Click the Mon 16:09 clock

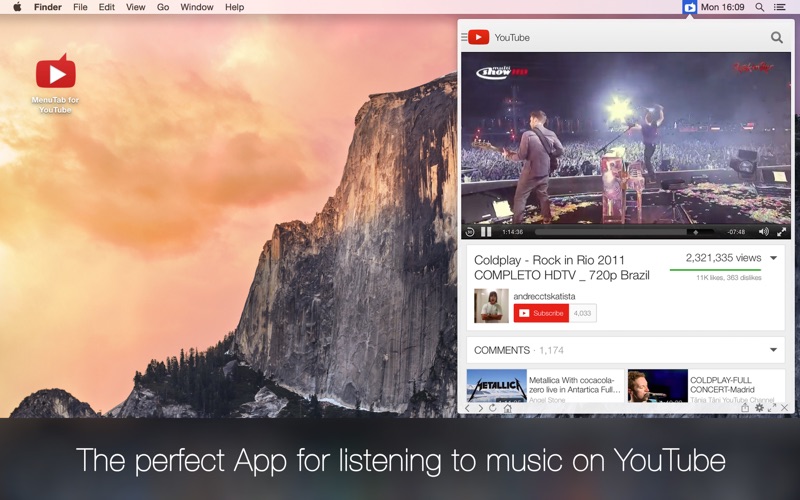[722, 7]
